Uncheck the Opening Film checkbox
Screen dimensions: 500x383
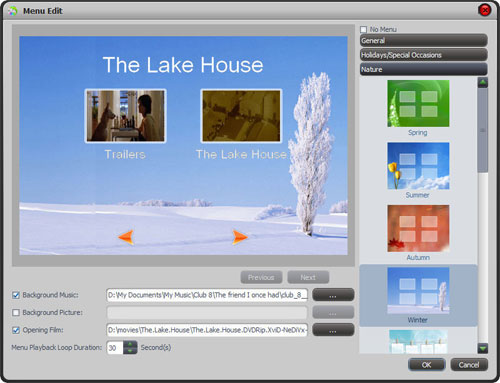click(16, 330)
